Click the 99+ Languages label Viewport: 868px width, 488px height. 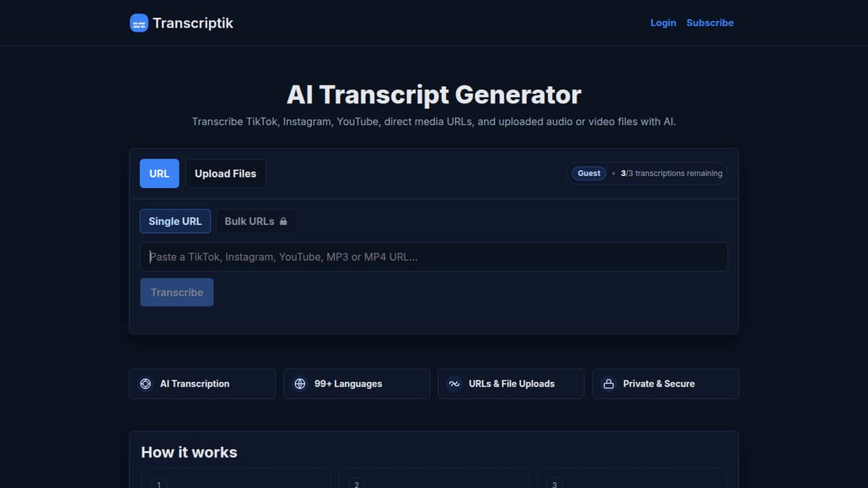tap(348, 384)
